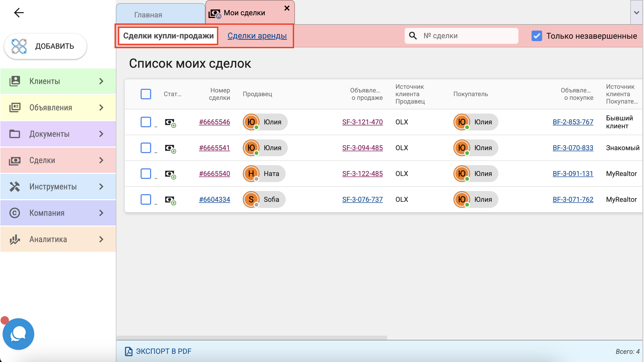644x362 pixels.
Task: Click the Инструменты tools icon
Action: (x=15, y=187)
